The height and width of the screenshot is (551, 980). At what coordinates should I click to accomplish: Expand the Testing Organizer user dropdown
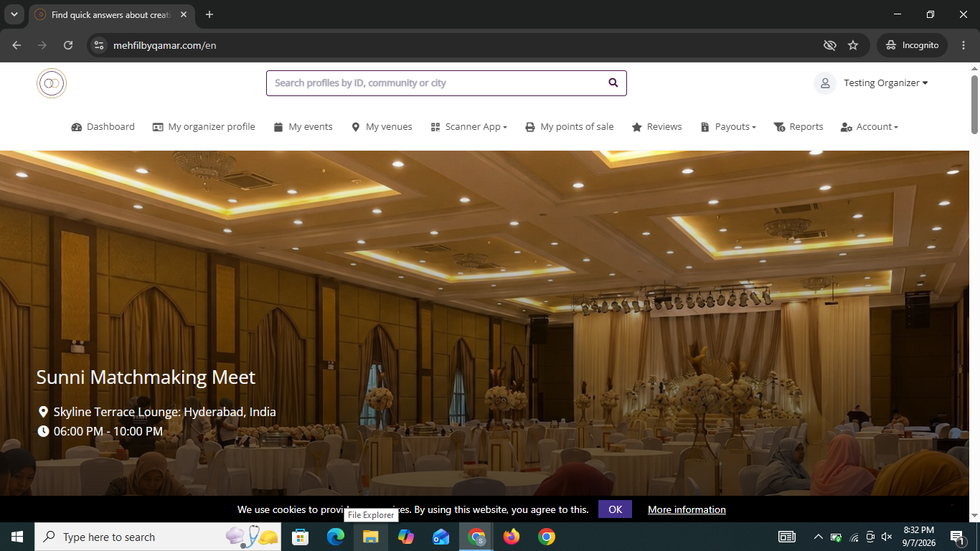point(885,83)
